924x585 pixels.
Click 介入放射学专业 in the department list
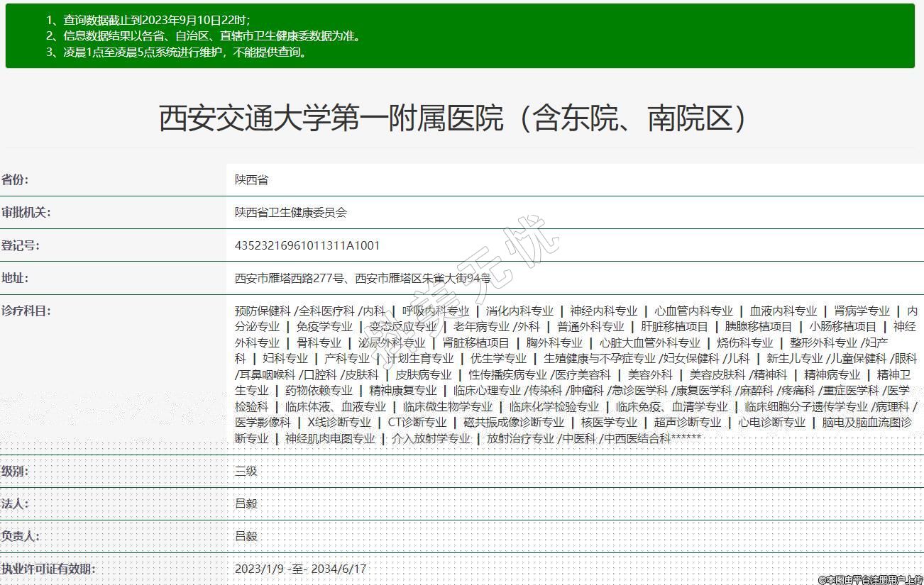click(x=431, y=439)
